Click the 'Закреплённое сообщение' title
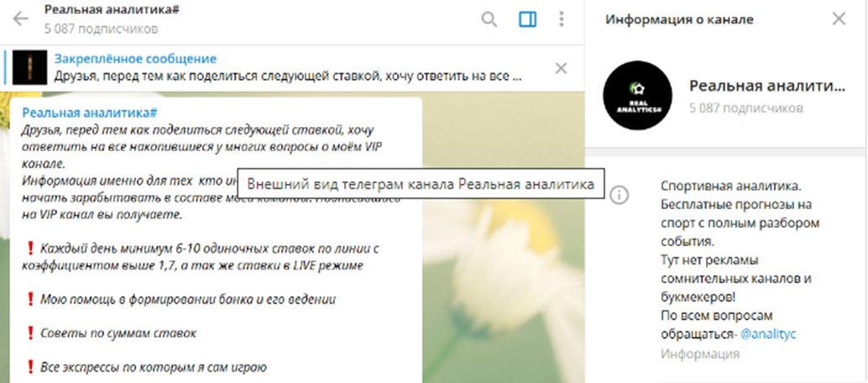The image size is (868, 383). (136, 59)
